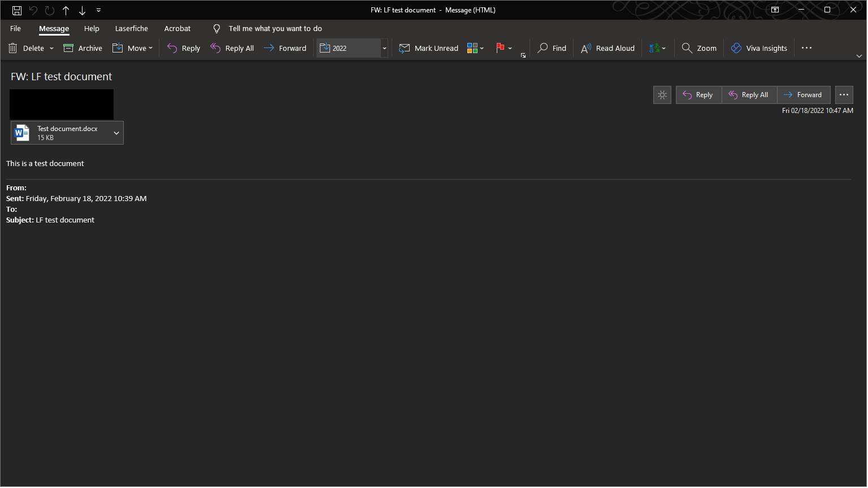Screen dimensions: 868x488
Task: Open the Move dropdown menu
Action: coord(133,49)
